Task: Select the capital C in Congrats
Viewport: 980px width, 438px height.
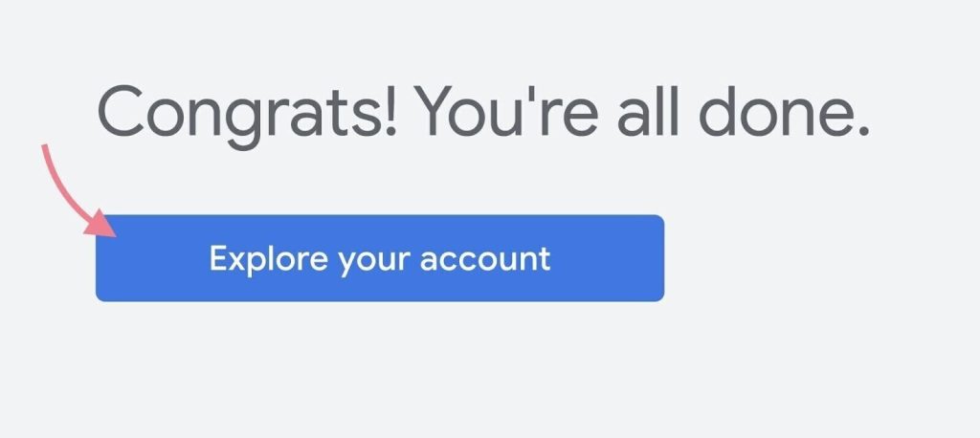Action: pyautogui.click(x=121, y=110)
